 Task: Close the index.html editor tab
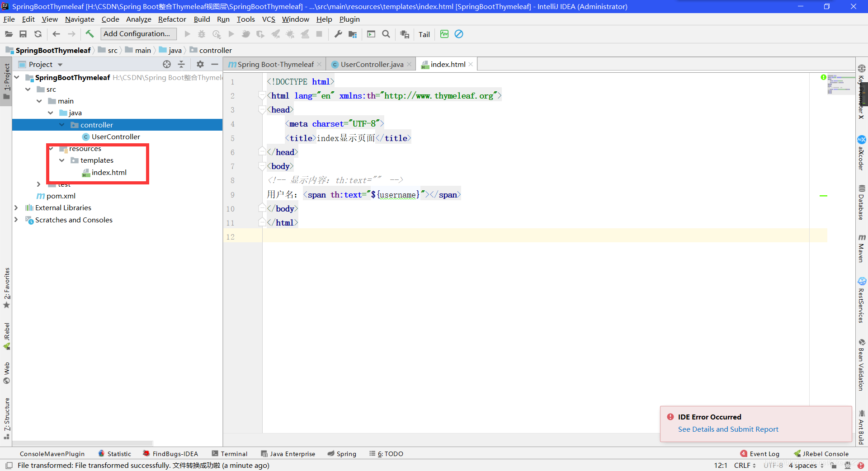coord(471,64)
